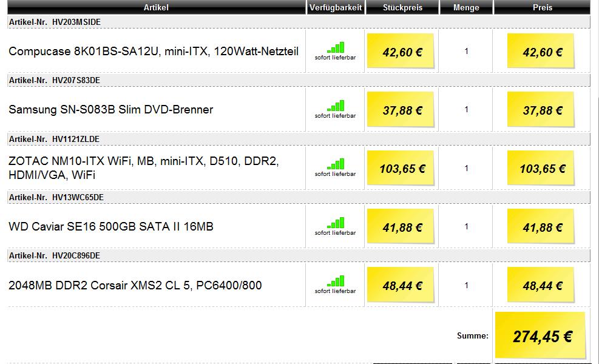Click the Stückpreis column header

click(x=402, y=7)
